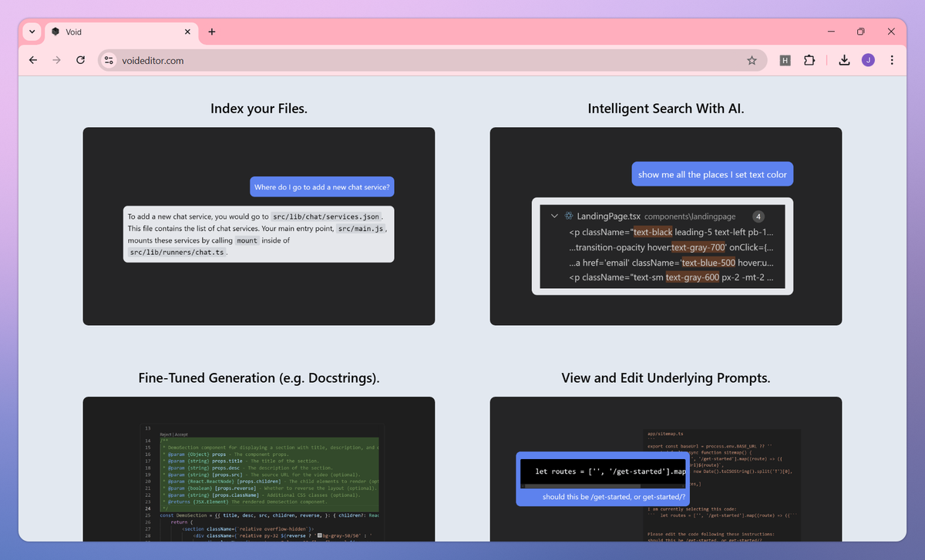925x560 pixels.
Task: Bookmark this page with the star
Action: click(x=752, y=60)
